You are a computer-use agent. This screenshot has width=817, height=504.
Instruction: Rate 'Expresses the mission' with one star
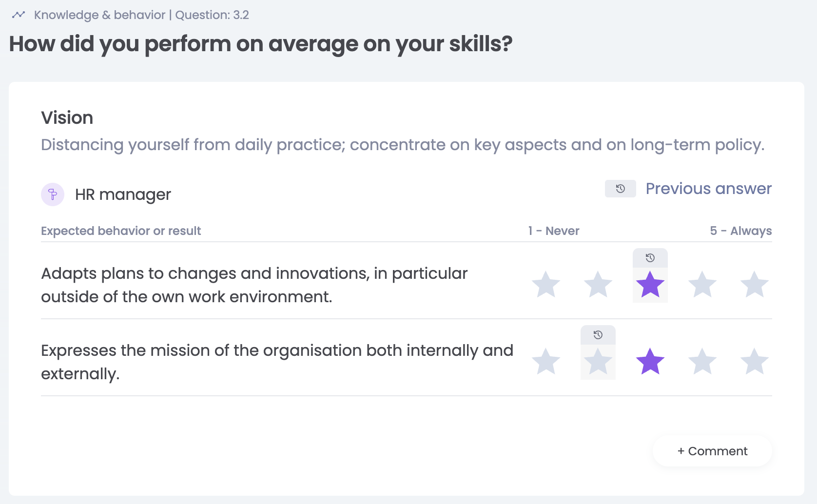coord(545,362)
